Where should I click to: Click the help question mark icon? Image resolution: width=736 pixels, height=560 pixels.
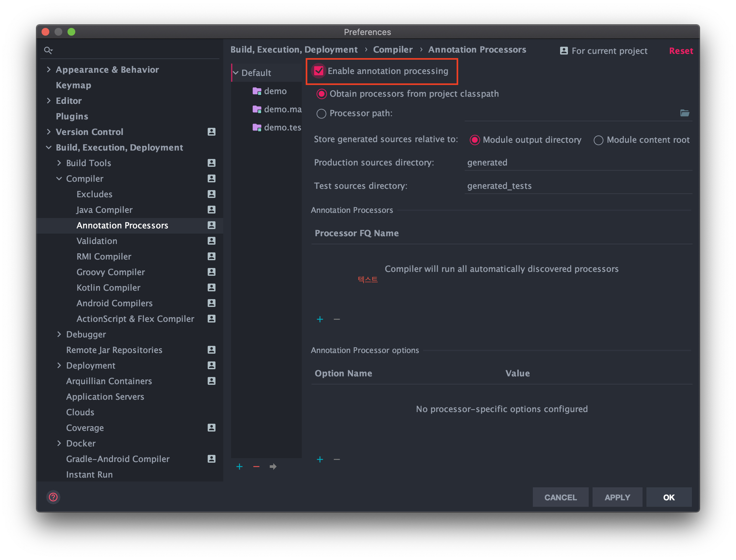53,497
